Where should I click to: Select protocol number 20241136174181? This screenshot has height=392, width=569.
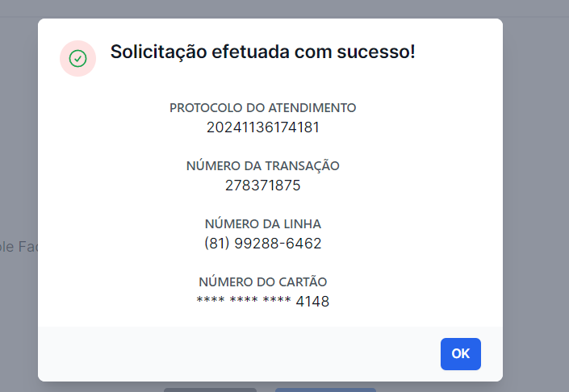point(263,127)
